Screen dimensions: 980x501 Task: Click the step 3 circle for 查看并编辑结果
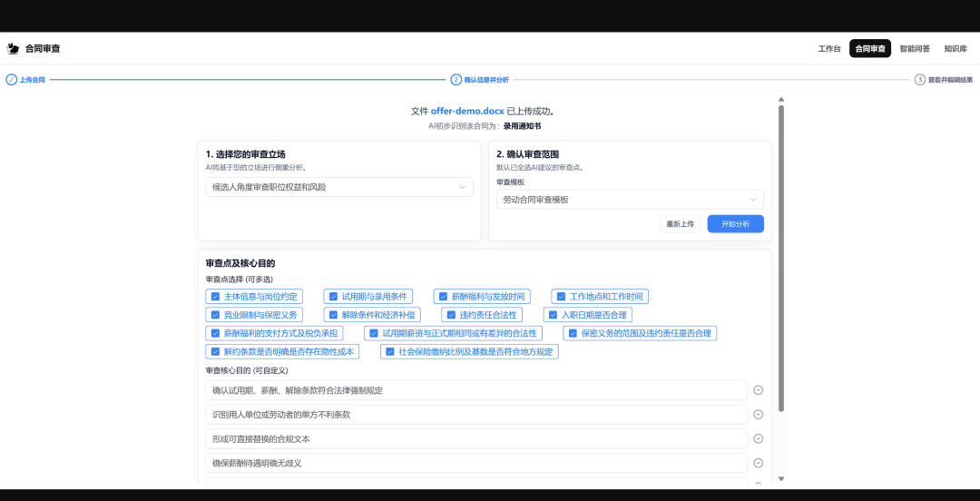pyautogui.click(x=919, y=80)
